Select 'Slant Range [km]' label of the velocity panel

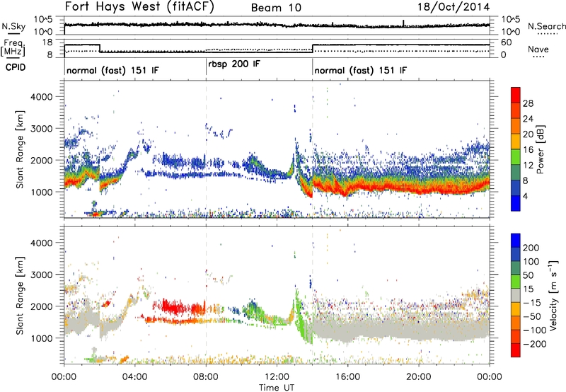[x=20, y=295]
